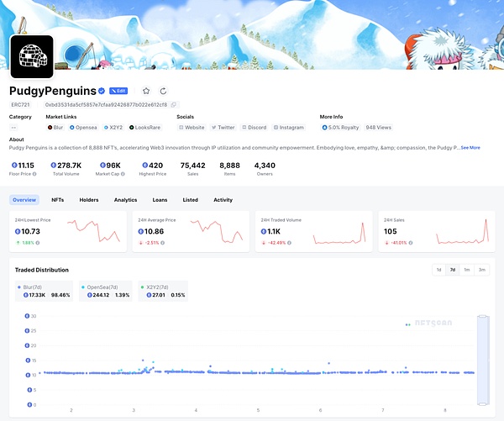Image resolution: width=504 pixels, height=421 pixels.
Task: Open the Loans tab
Action: [x=160, y=200]
